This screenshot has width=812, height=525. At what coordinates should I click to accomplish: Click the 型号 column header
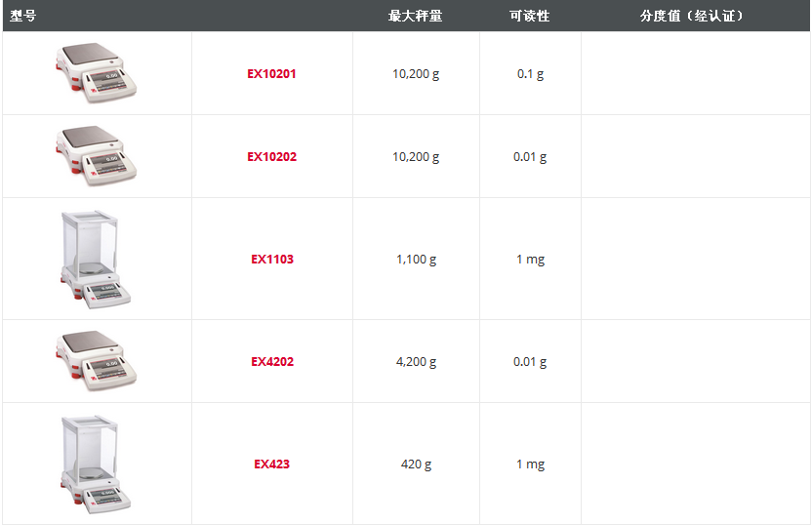23,17
